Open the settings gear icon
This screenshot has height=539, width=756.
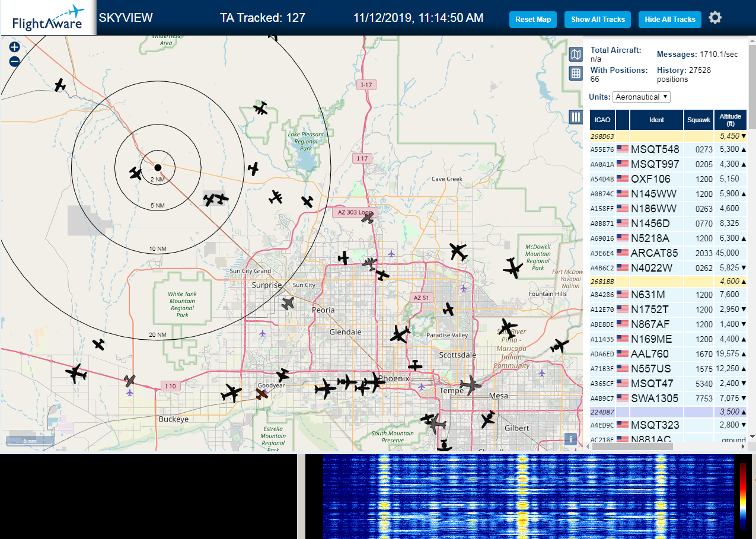(x=715, y=18)
